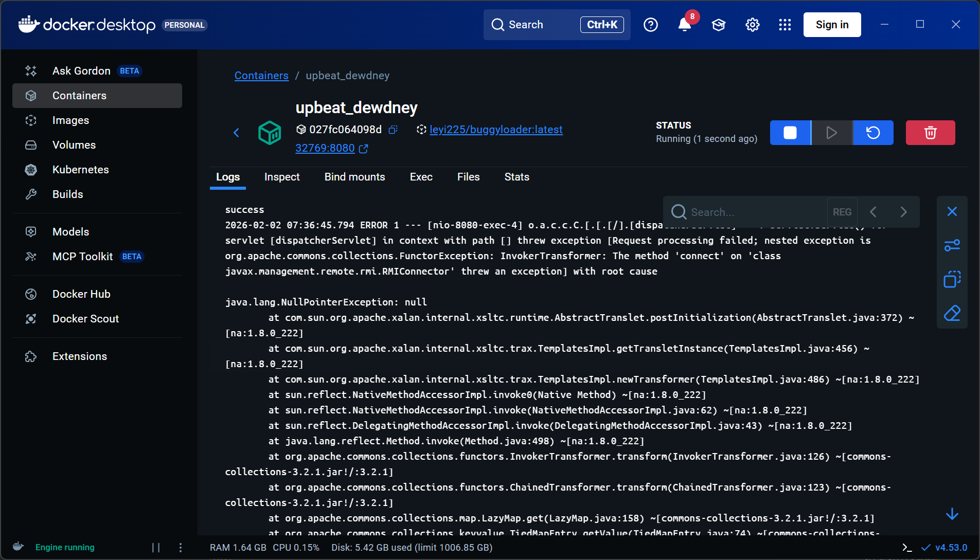Image resolution: width=980 pixels, height=560 pixels.
Task: Click the java.lang.NullPointerException log line
Action: 326,302
